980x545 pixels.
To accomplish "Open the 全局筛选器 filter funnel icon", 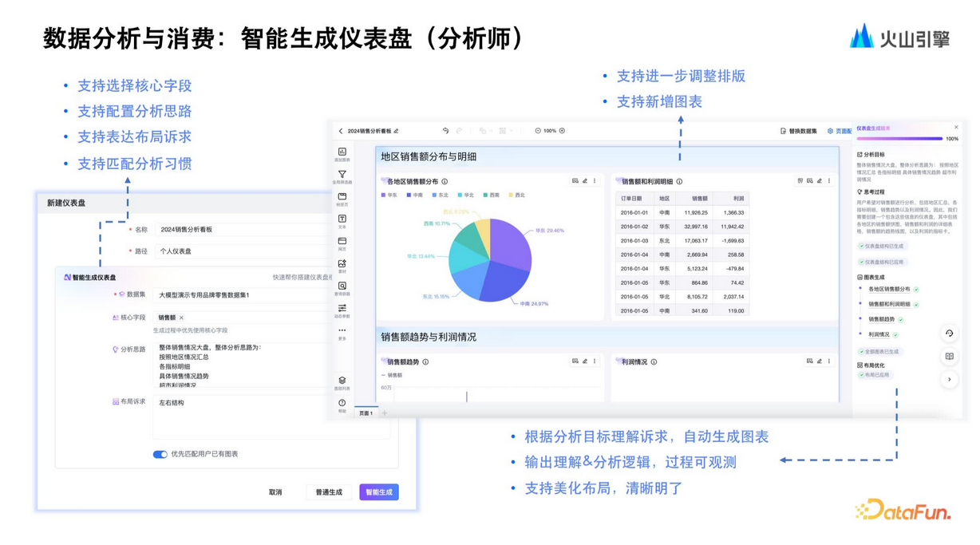I will click(342, 175).
